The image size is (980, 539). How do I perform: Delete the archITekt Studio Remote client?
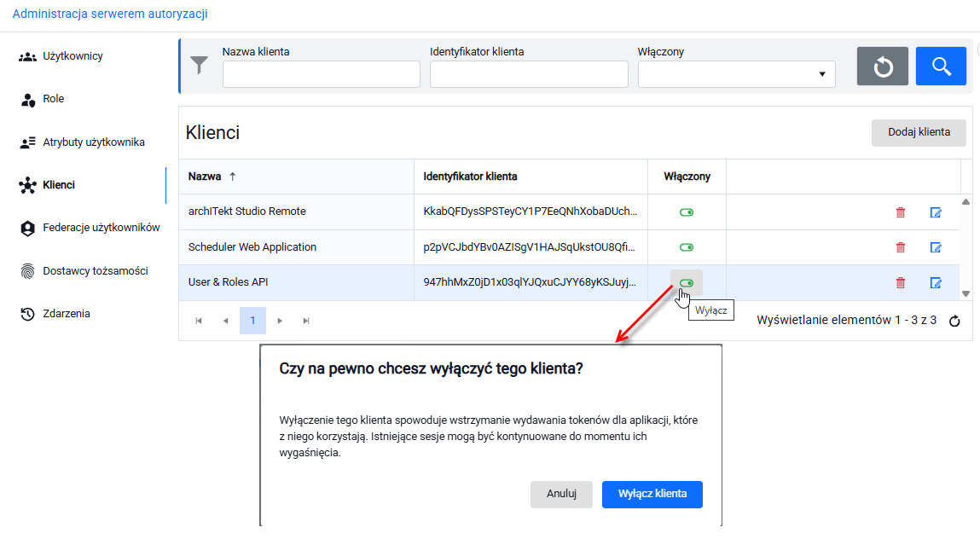pyautogui.click(x=901, y=212)
